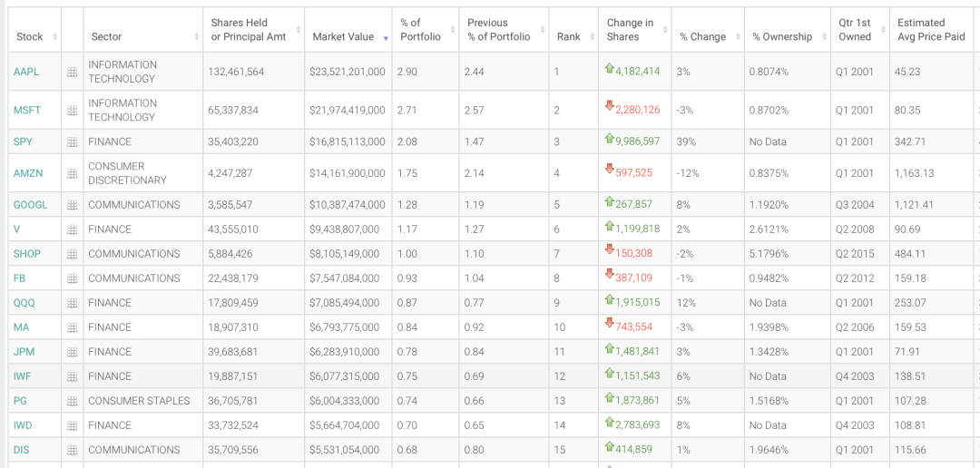The height and width of the screenshot is (468, 980).
Task: Open the grid icon beside JPM
Action: pos(73,352)
